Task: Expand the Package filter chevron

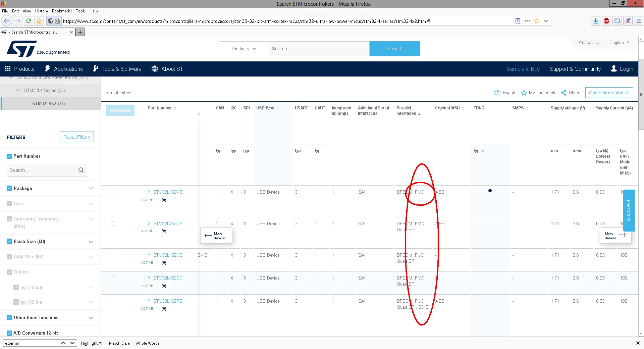Action: coord(91,188)
